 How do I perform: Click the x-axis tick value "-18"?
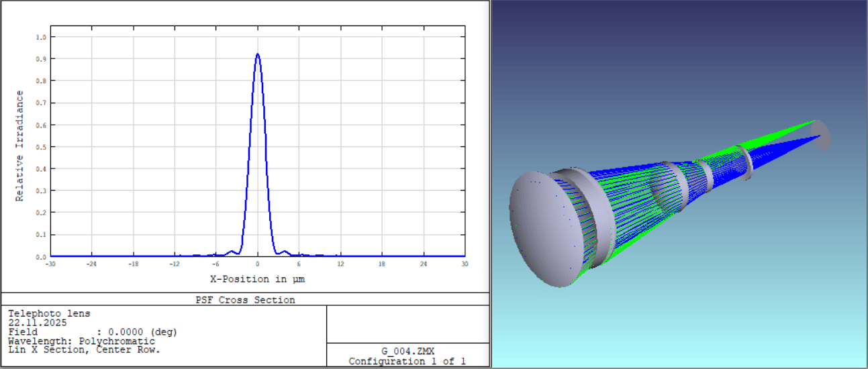[134, 264]
